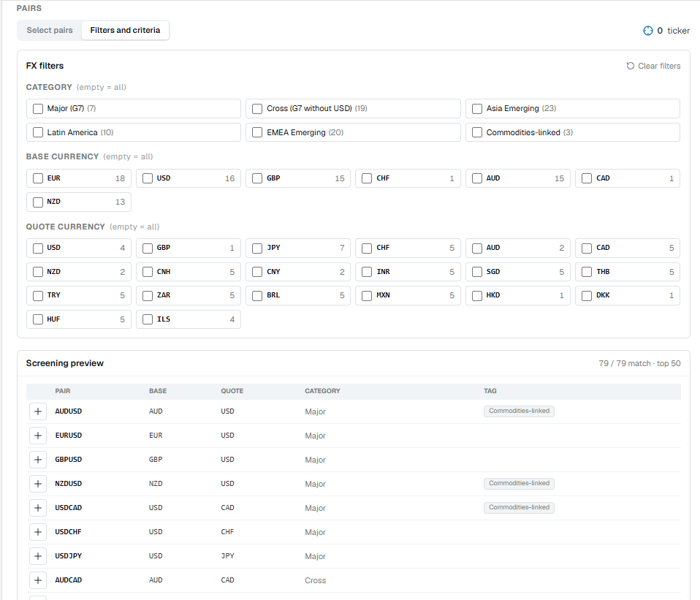Check MXN quote currency
This screenshot has height=600, width=700.
coord(367,295)
